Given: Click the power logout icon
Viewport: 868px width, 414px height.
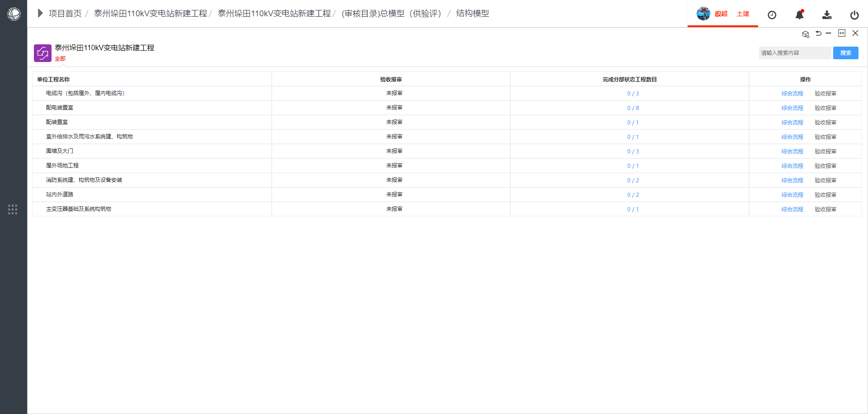Looking at the screenshot, I should (x=854, y=15).
